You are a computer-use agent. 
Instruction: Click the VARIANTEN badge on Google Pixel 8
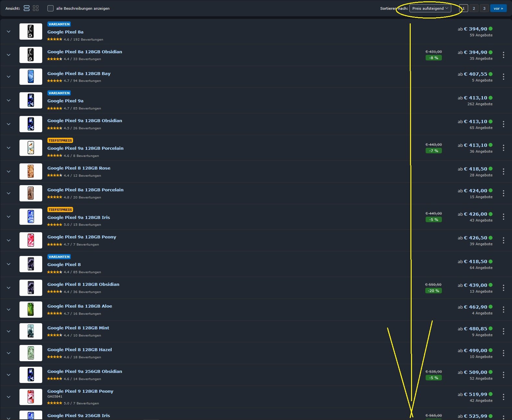[x=59, y=257]
